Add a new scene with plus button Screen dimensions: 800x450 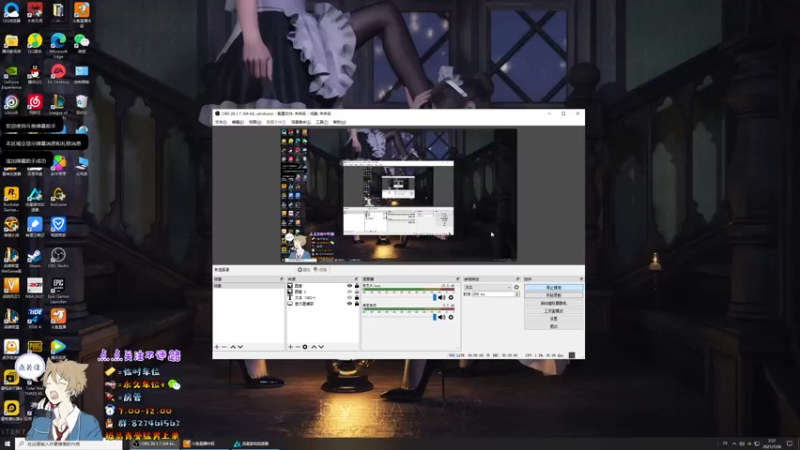[217, 347]
